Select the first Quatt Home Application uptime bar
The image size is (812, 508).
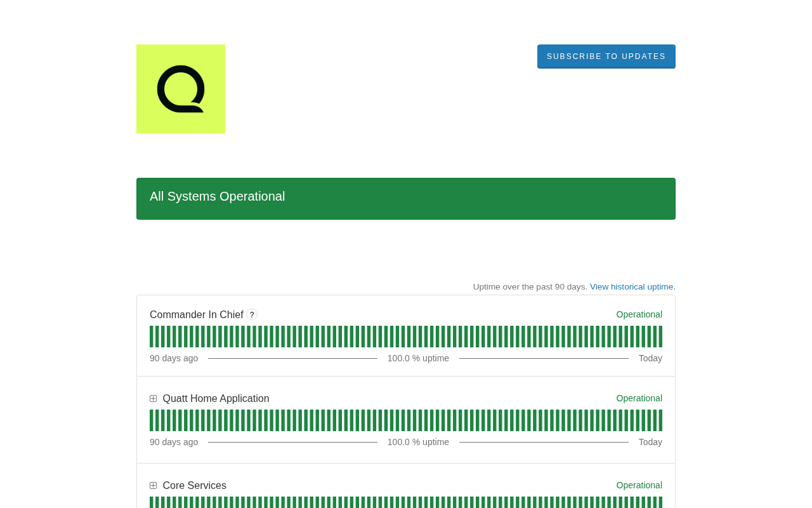click(151, 420)
